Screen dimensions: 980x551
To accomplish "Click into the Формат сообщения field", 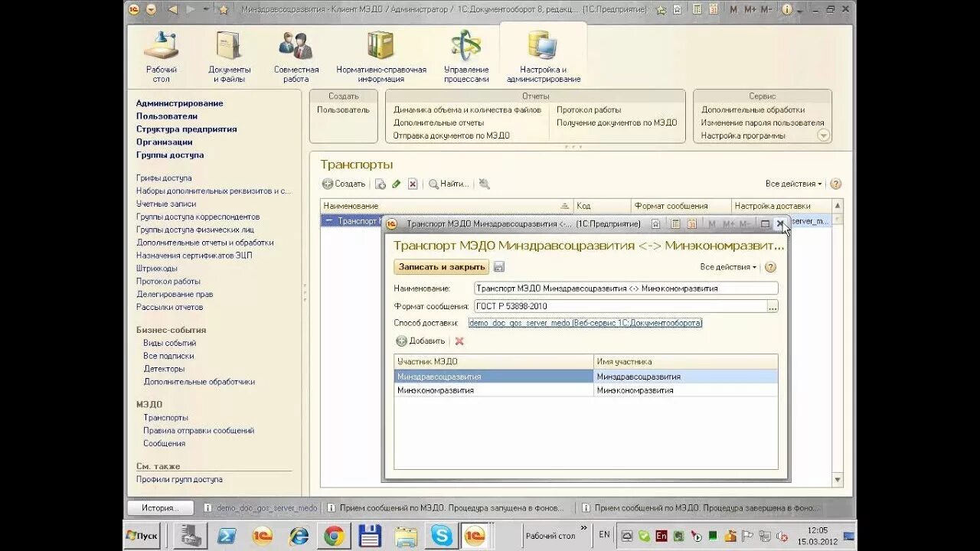I will tap(620, 306).
